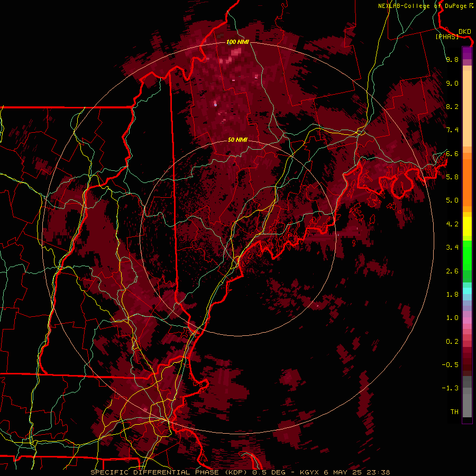Click the cyan segment of the color bar
Viewport: 476px width, 476px height.
click(467, 291)
